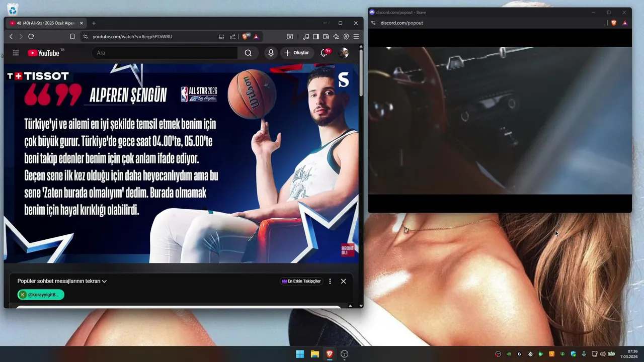Open File Explorer from the taskbar
Viewport: 644px width, 362px height.
click(x=315, y=354)
